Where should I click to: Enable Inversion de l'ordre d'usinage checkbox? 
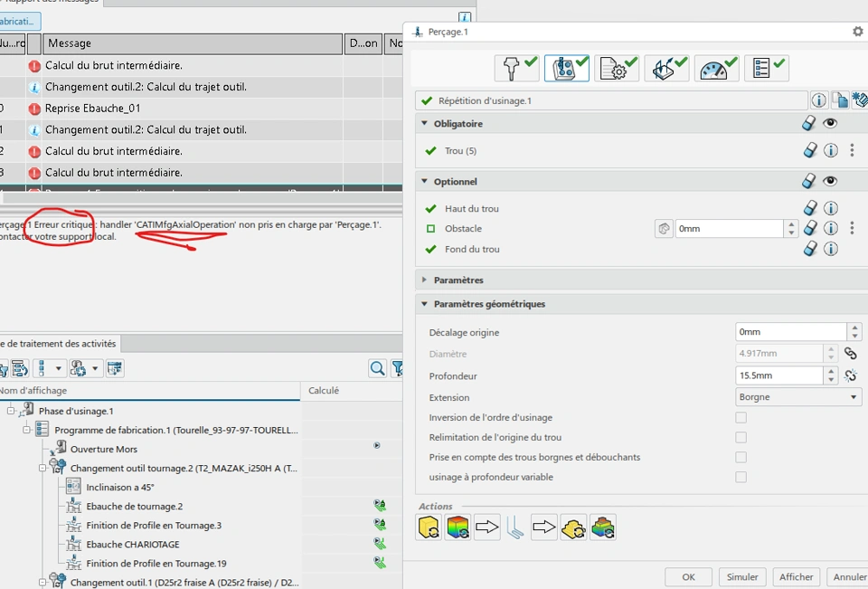click(741, 417)
